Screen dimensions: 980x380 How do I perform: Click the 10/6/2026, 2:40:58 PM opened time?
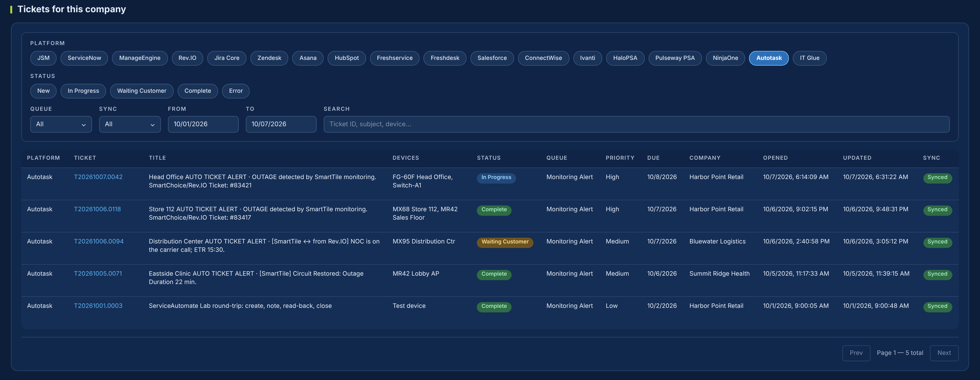click(796, 241)
